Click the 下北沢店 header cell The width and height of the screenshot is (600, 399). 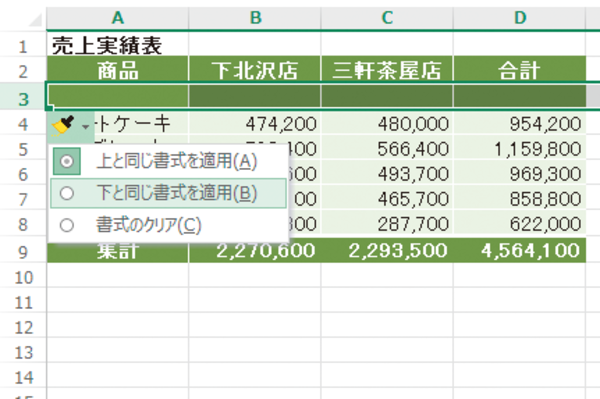pyautogui.click(x=255, y=70)
